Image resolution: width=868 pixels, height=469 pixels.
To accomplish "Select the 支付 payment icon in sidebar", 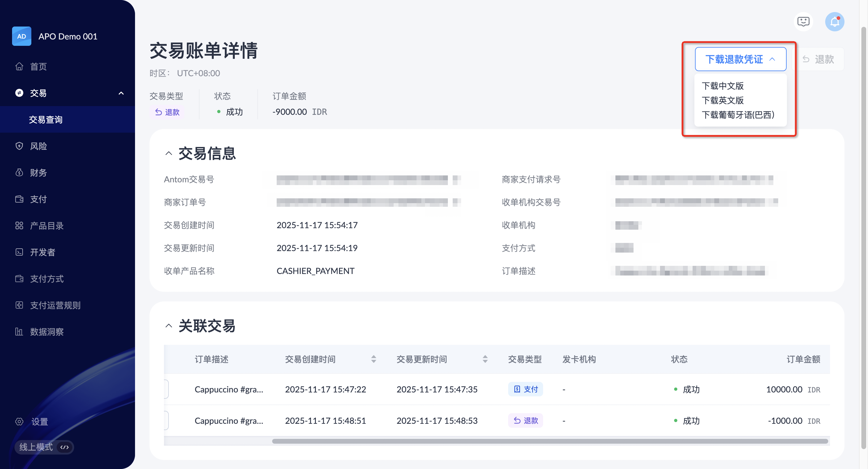I will 19,199.
